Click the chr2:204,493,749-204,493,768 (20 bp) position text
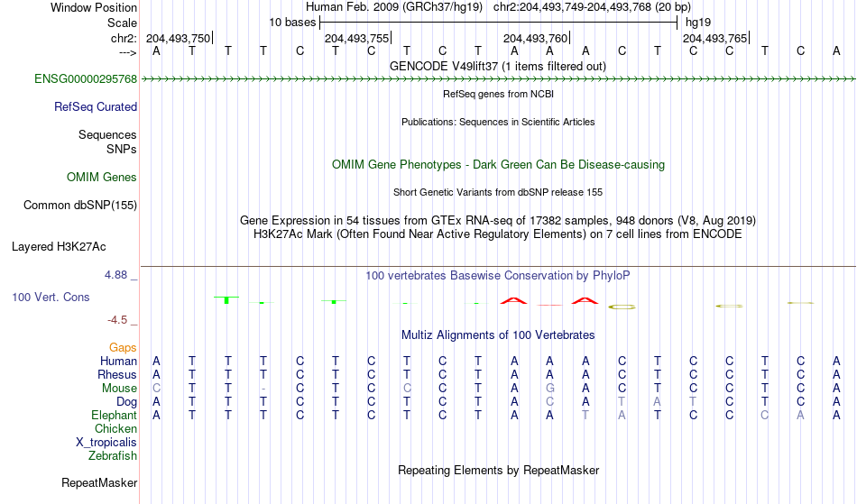 [x=592, y=7]
